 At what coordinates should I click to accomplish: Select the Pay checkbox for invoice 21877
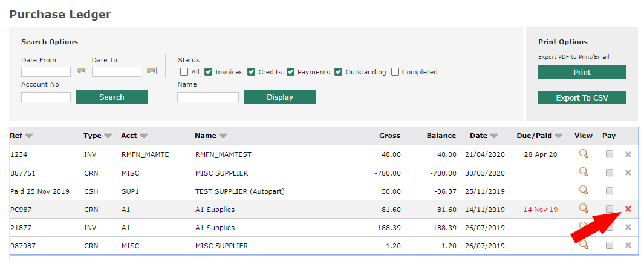[x=610, y=227]
